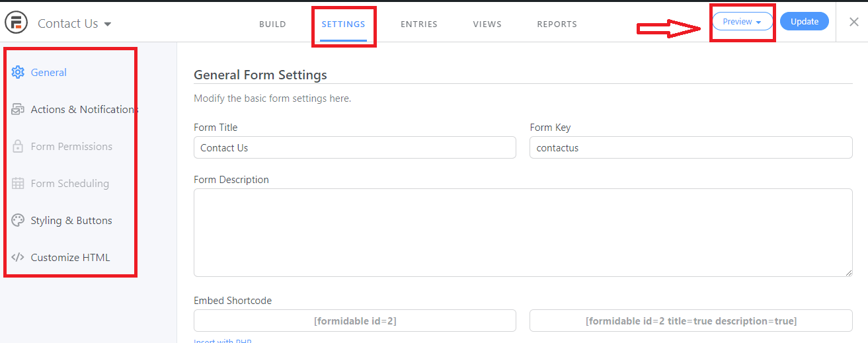Click the Styling & Buttons palette icon

point(18,221)
